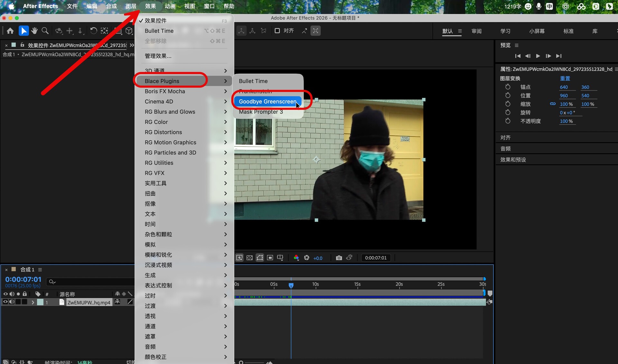This screenshot has height=364, width=618.
Task: Click the blue playhead on timeline
Action: 291,285
